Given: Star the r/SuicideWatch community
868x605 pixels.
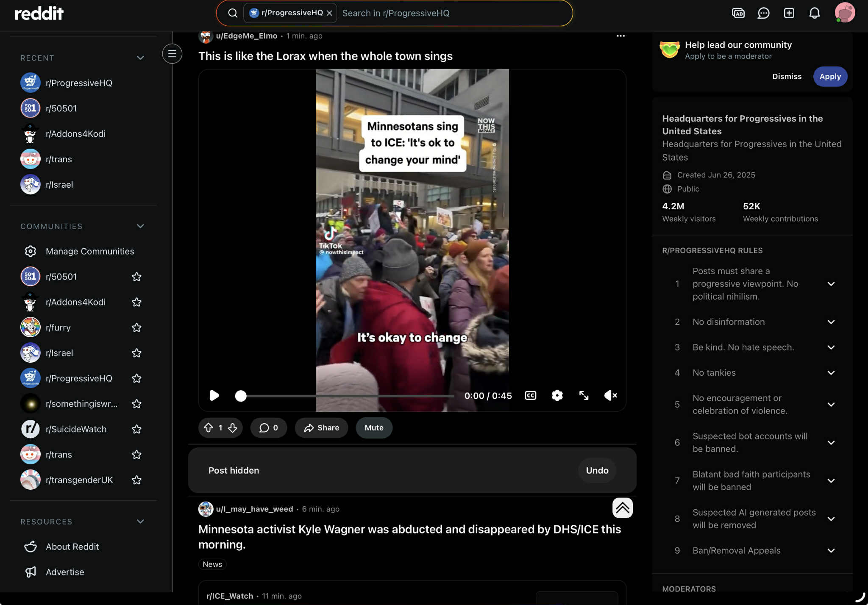Looking at the screenshot, I should (136, 429).
